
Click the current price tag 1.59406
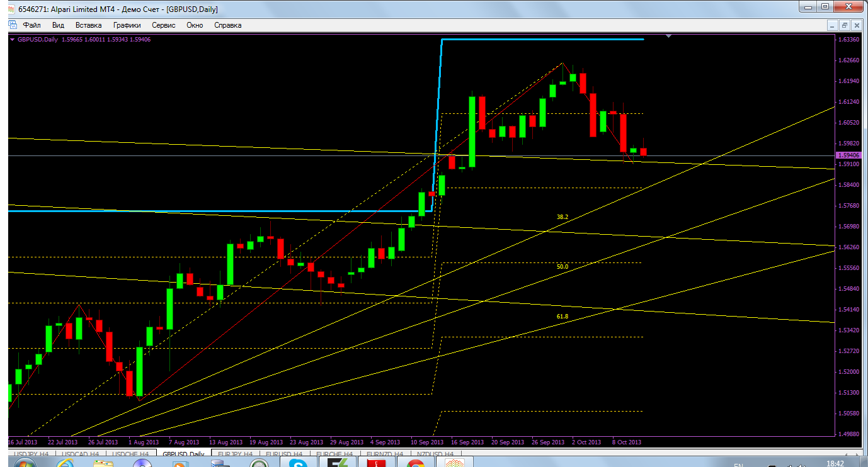(848, 155)
